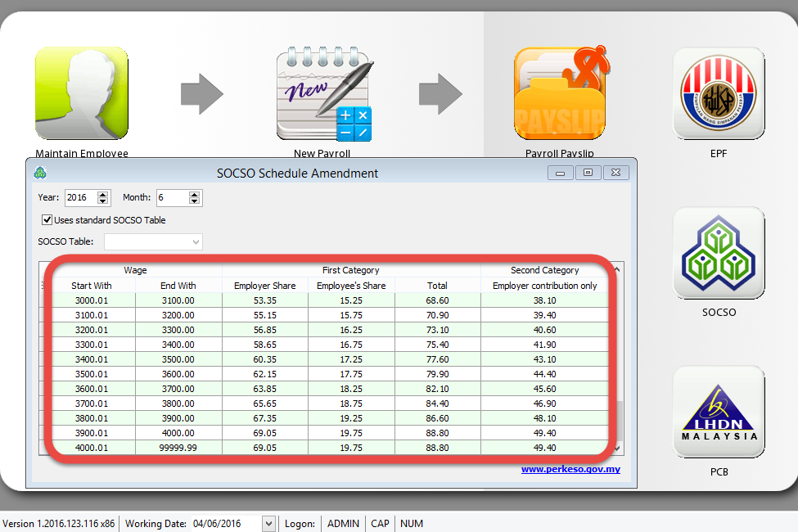Click the Wage group header
The width and height of the screenshot is (798, 532).
point(135,270)
